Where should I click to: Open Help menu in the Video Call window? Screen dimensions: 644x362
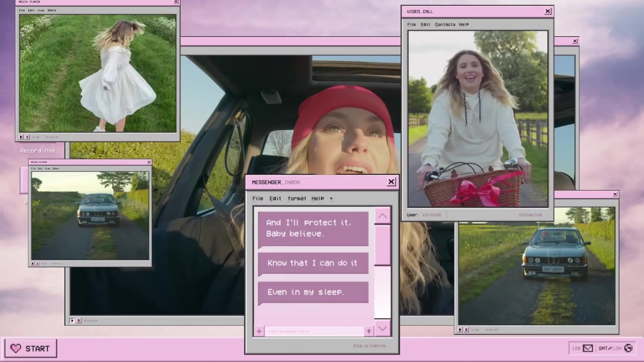pos(464,24)
